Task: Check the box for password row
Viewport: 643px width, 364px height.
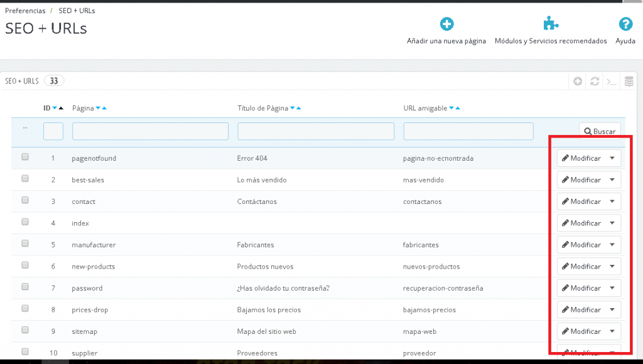Action: tap(25, 287)
